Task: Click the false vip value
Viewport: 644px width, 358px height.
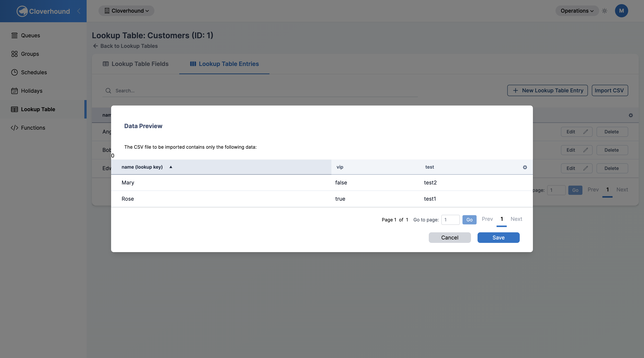Action: pyautogui.click(x=341, y=183)
